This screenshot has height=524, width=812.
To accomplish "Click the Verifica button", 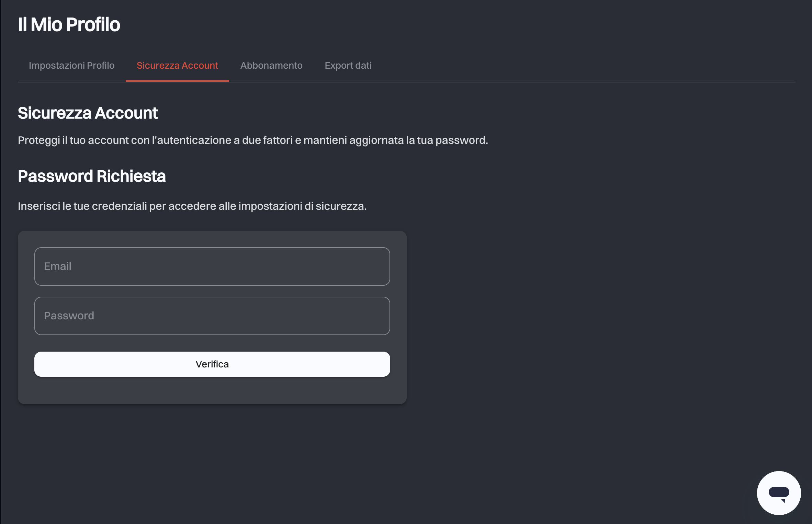I will (212, 364).
